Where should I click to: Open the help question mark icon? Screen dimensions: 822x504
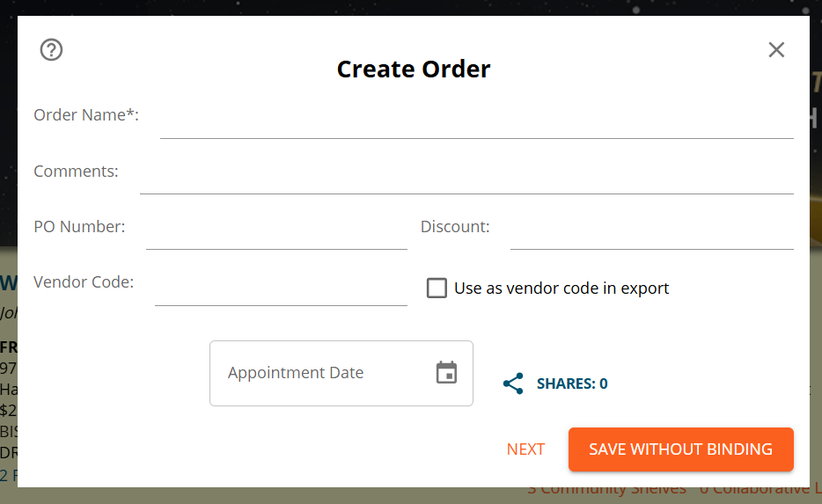point(51,50)
